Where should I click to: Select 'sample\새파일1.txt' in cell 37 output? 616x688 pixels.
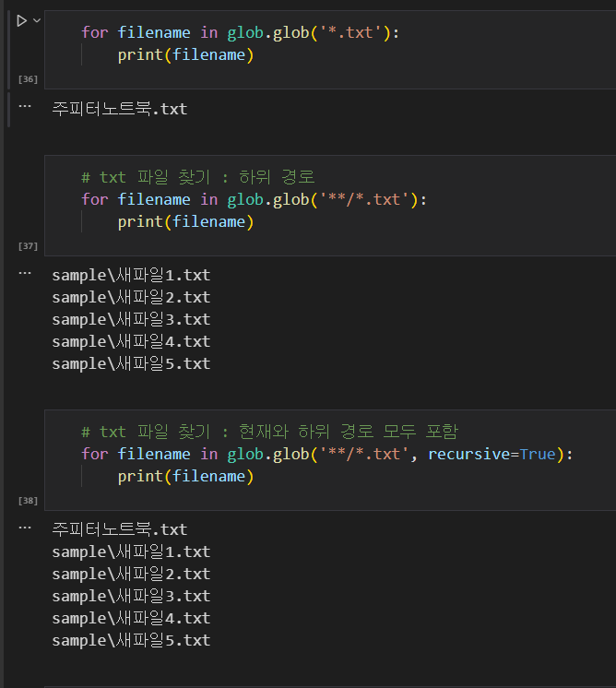click(131, 275)
